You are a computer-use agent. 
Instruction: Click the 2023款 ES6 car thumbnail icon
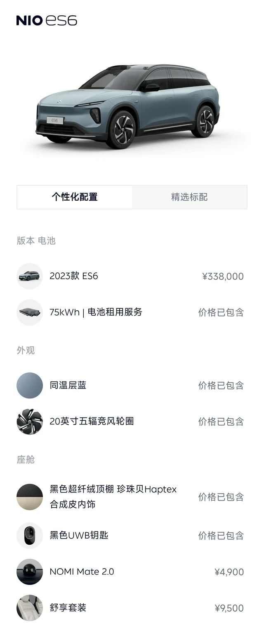coord(30,276)
